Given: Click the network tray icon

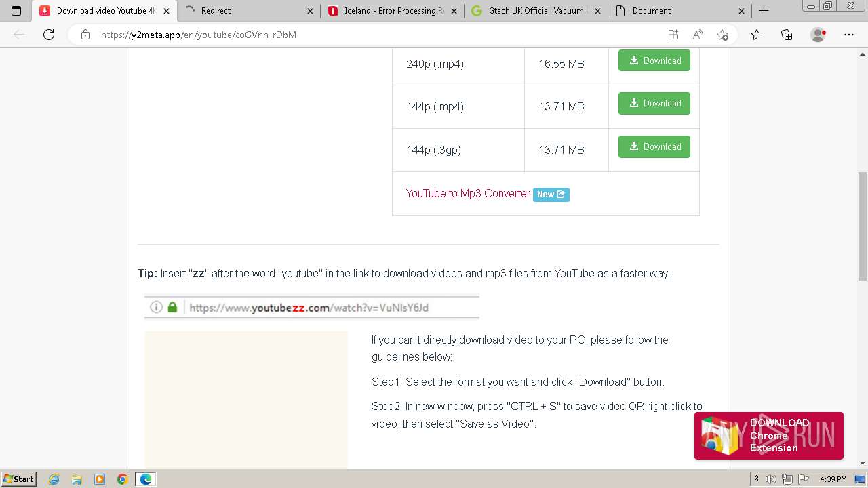Looking at the screenshot, I should tap(789, 479).
